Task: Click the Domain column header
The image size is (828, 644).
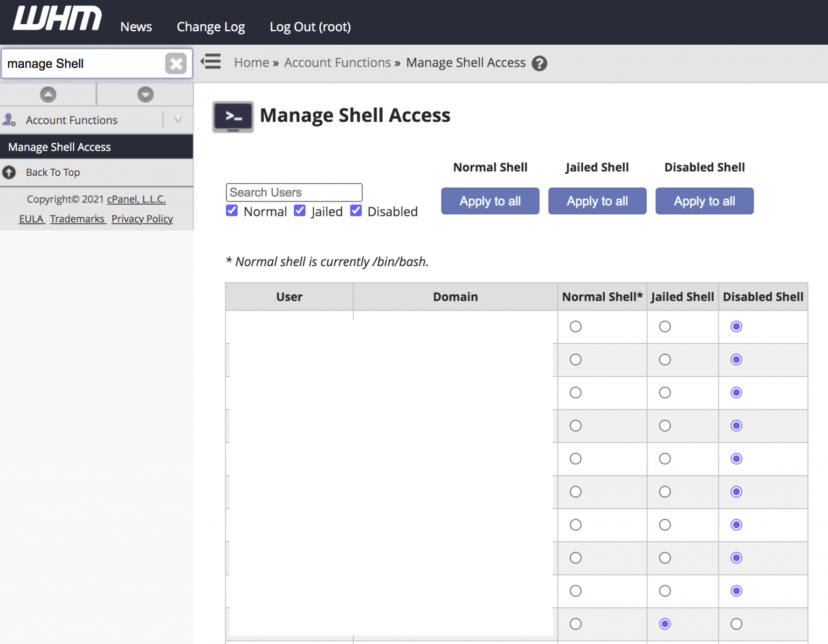Action: 456,297
